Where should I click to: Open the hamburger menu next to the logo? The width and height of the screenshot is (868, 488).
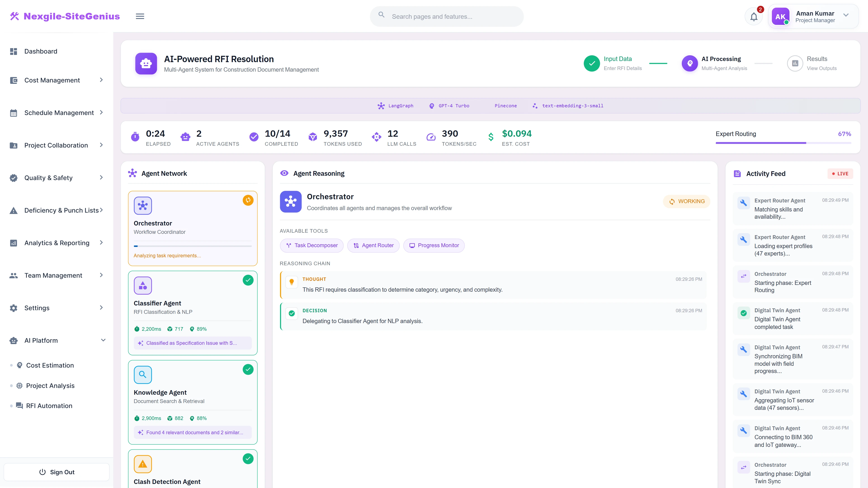(x=140, y=16)
